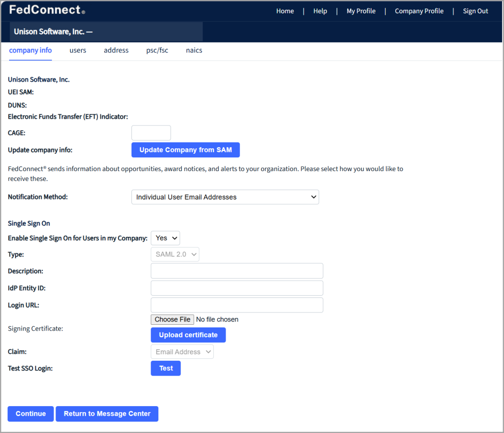Click the CAGE input field
Viewport: 504px width, 433px height.
pos(151,133)
